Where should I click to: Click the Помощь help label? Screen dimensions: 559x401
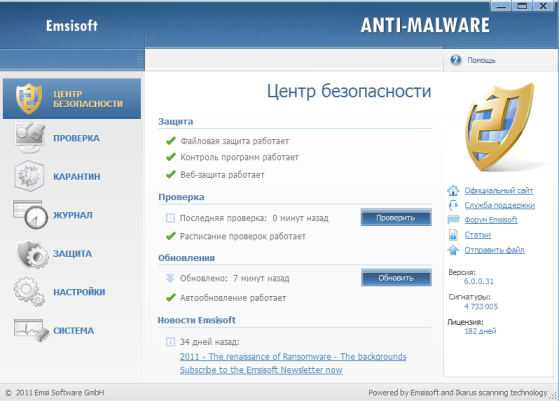(481, 60)
